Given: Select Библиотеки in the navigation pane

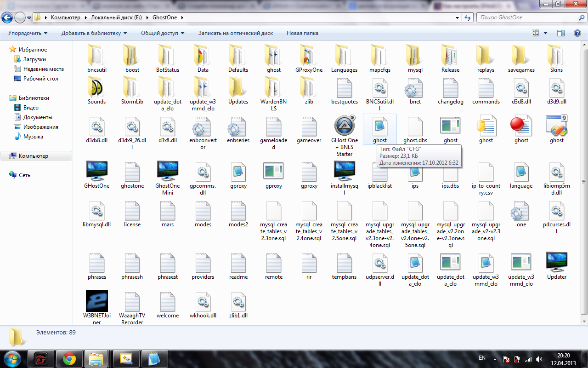Looking at the screenshot, I should click(x=34, y=98).
